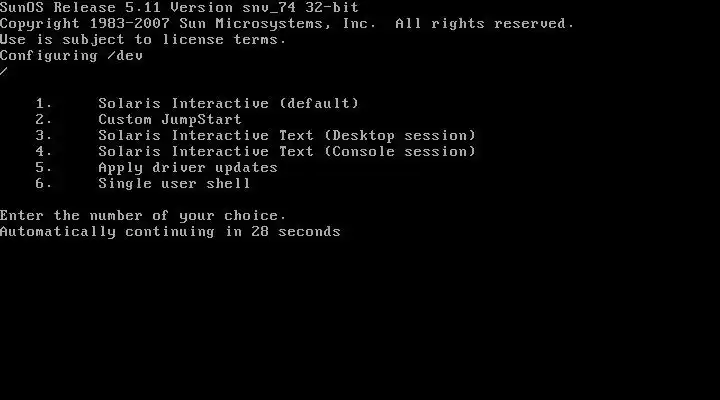Click the number 3. menu index
Image resolution: width=720 pixels, height=400 pixels.
tap(44, 135)
